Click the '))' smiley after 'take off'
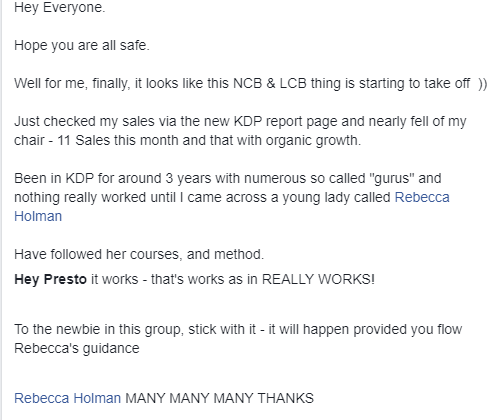 482,83
